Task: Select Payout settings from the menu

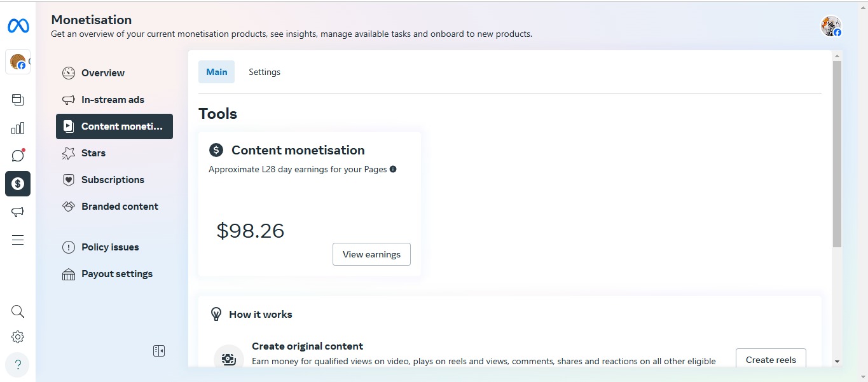Action: click(x=116, y=274)
